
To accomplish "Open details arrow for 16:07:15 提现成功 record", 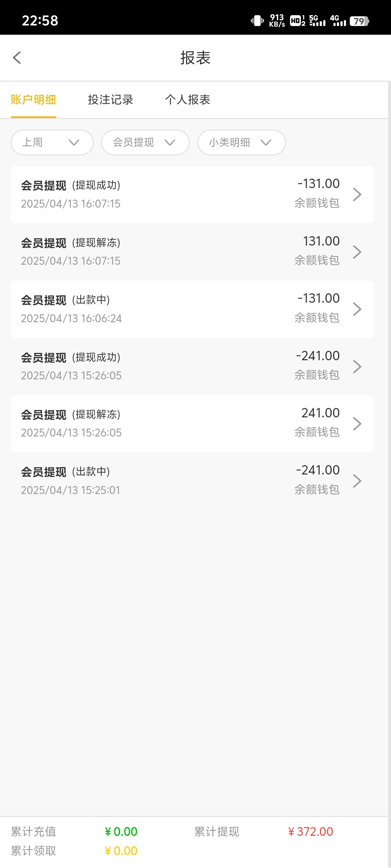I will click(x=357, y=195).
